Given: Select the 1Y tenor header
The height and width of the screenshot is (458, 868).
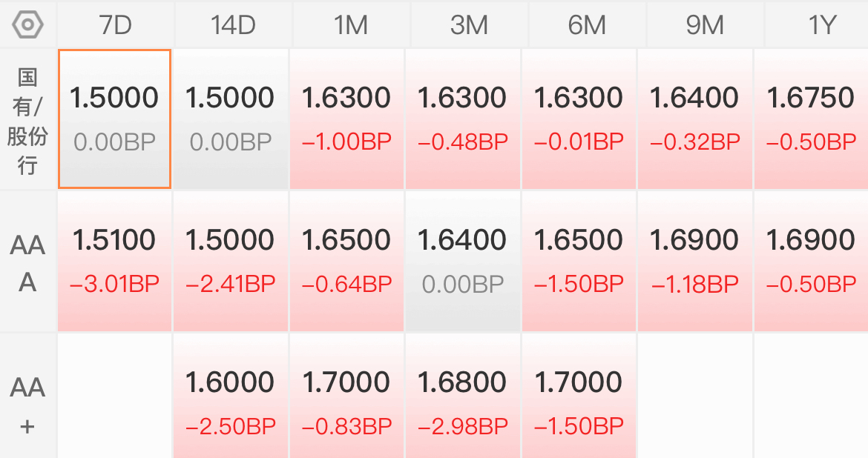Looking at the screenshot, I should (x=817, y=25).
